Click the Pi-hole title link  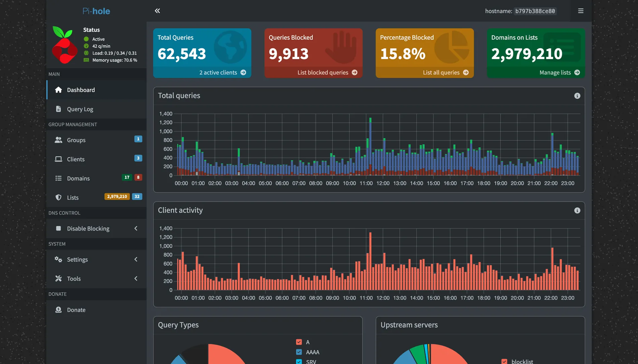coord(96,11)
